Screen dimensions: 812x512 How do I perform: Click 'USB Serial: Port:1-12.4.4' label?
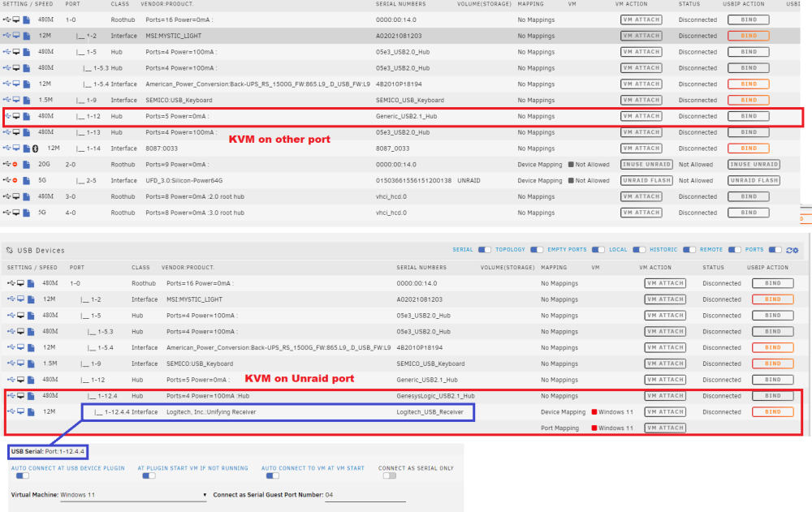pyautogui.click(x=48, y=451)
